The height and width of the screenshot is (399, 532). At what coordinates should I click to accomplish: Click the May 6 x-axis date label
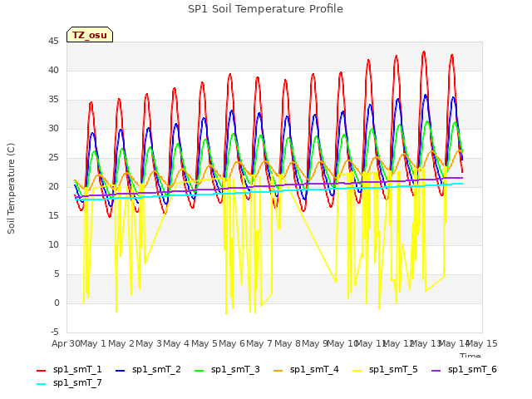click(232, 343)
